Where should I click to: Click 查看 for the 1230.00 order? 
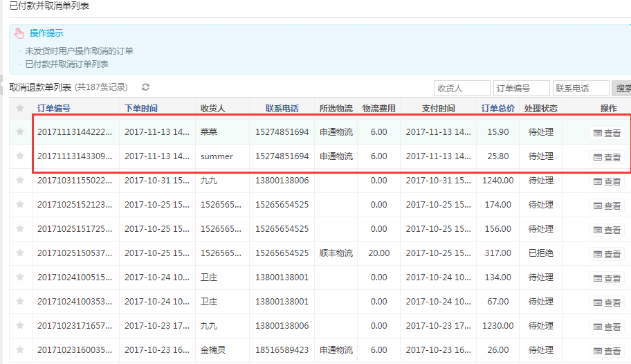coord(607,327)
